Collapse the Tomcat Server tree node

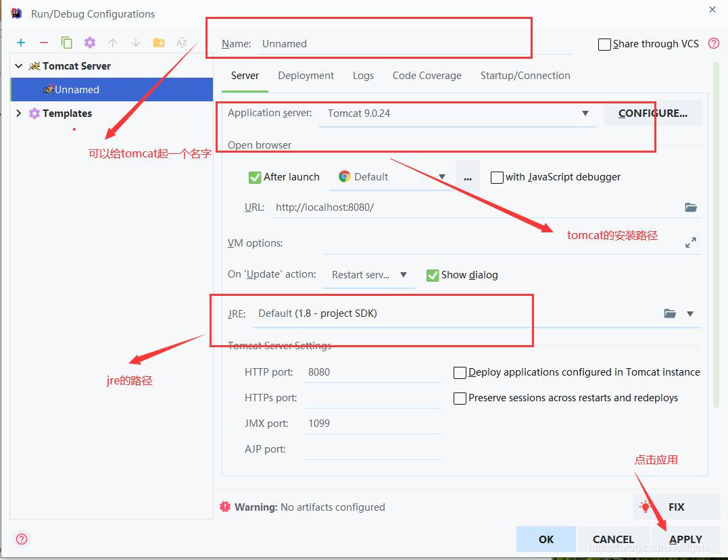[x=18, y=66]
